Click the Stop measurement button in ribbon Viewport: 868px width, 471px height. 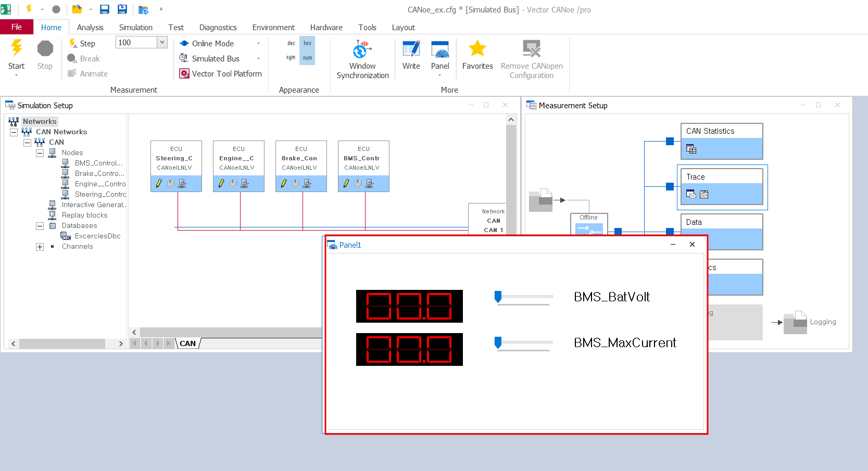pos(45,55)
